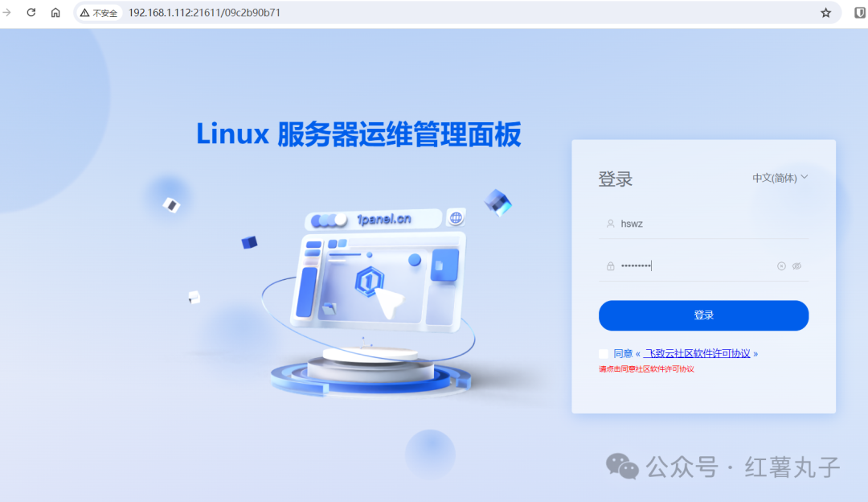The image size is (868, 502).
Task: Go to the browser home page icon
Action: tap(55, 12)
